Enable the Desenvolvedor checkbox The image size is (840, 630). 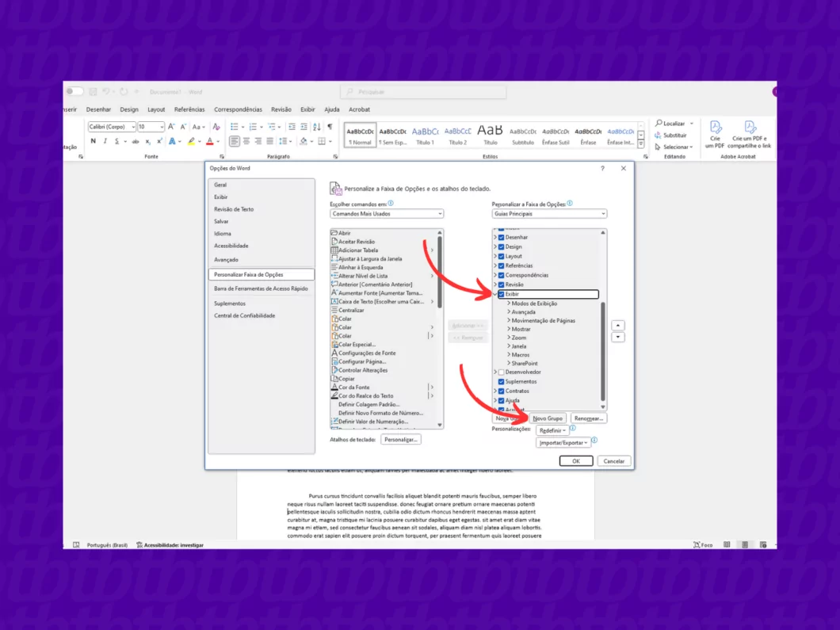(502, 372)
